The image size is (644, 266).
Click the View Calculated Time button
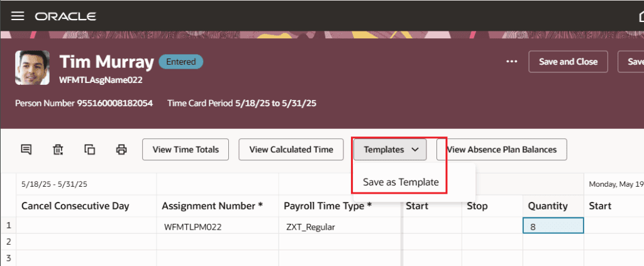tap(291, 150)
